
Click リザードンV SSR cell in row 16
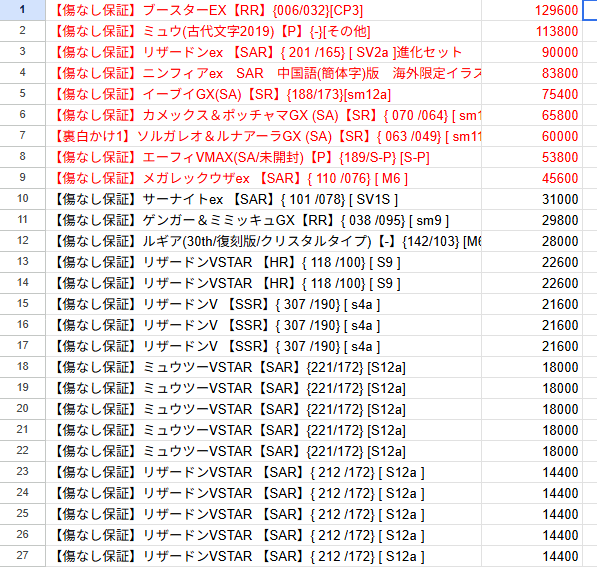coord(263,325)
